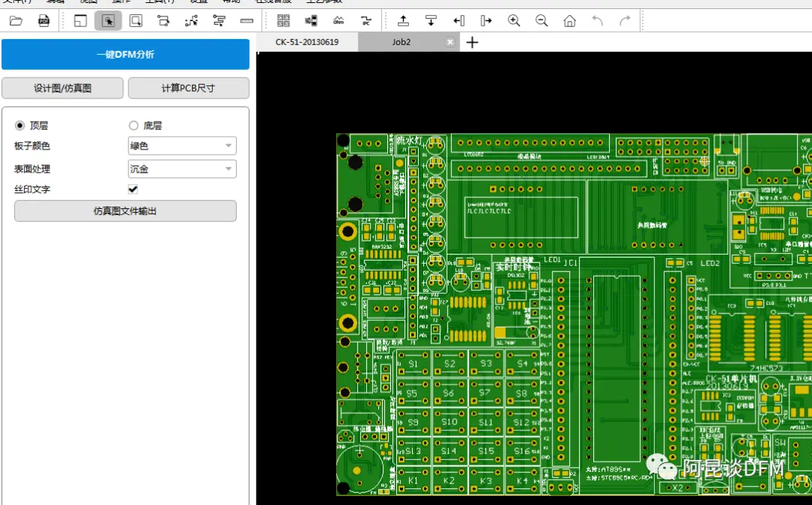Screen dimensions: 812x505
Task: Click the 表面处理 label
Action: pyautogui.click(x=32, y=168)
